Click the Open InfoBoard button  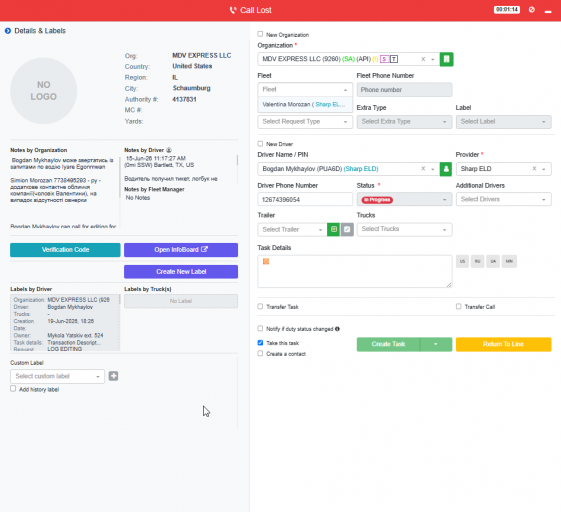click(181, 250)
